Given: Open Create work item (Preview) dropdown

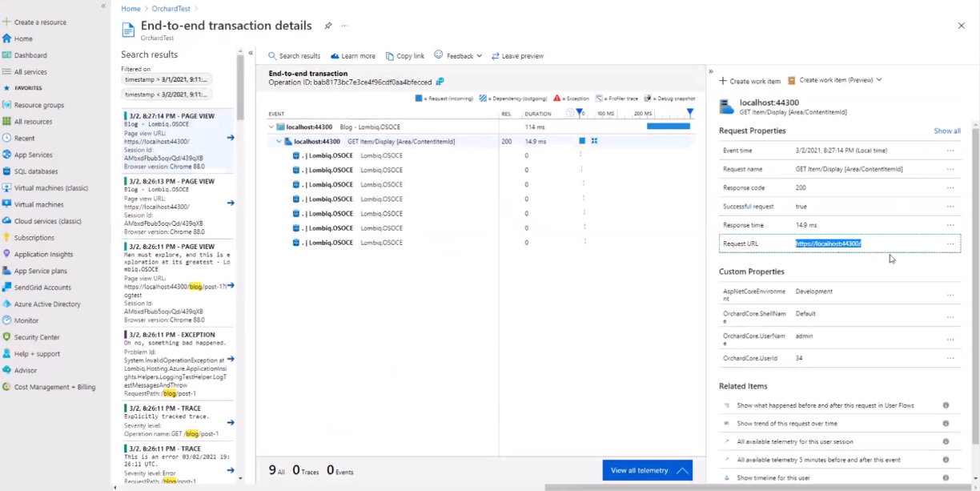Looking at the screenshot, I should pos(834,80).
